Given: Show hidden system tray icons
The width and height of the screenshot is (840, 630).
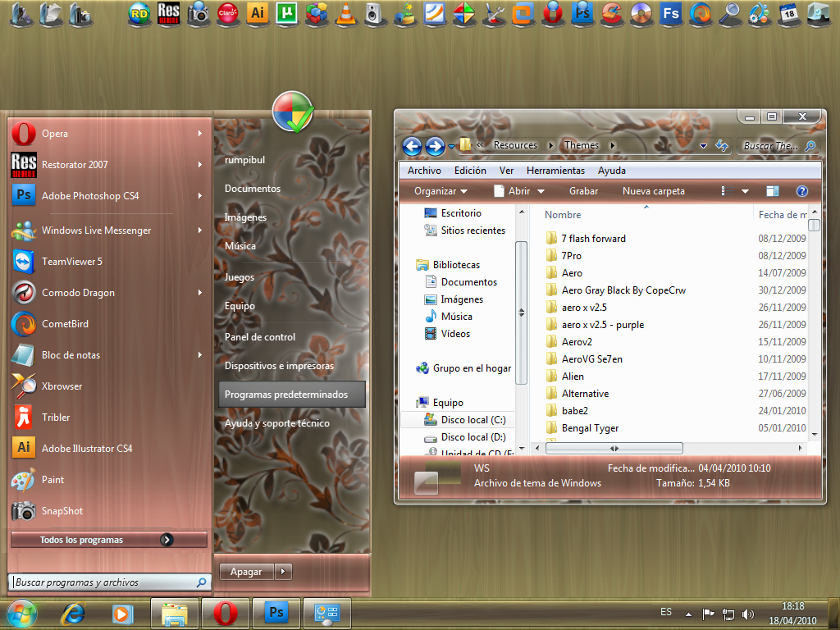Looking at the screenshot, I should click(688, 614).
